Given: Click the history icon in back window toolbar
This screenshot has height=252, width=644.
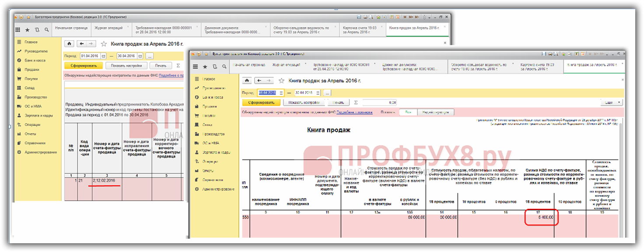Looking at the screenshot, I should 37,30.
